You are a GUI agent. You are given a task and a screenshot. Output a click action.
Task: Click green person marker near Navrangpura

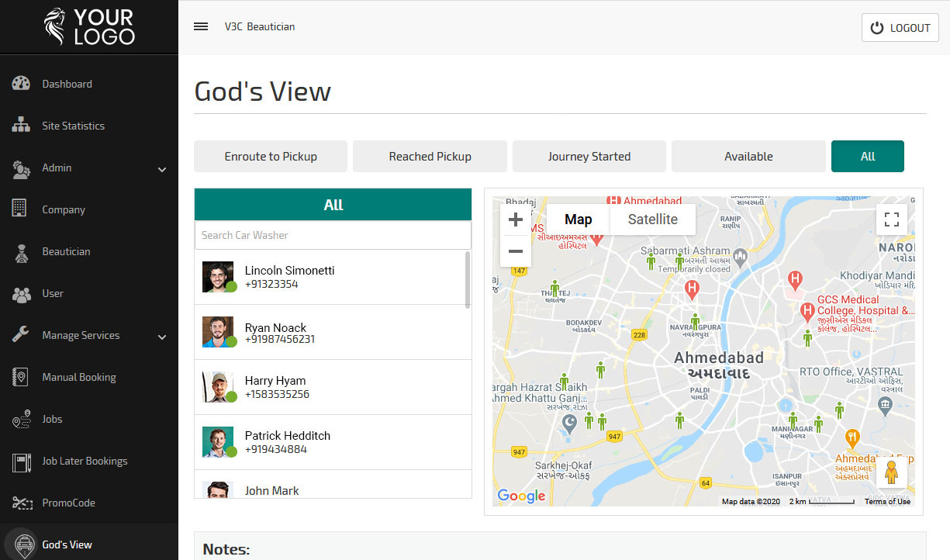[x=695, y=321]
